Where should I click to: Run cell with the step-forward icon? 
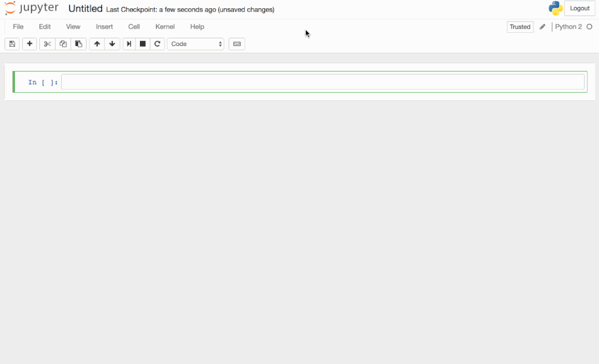point(129,44)
